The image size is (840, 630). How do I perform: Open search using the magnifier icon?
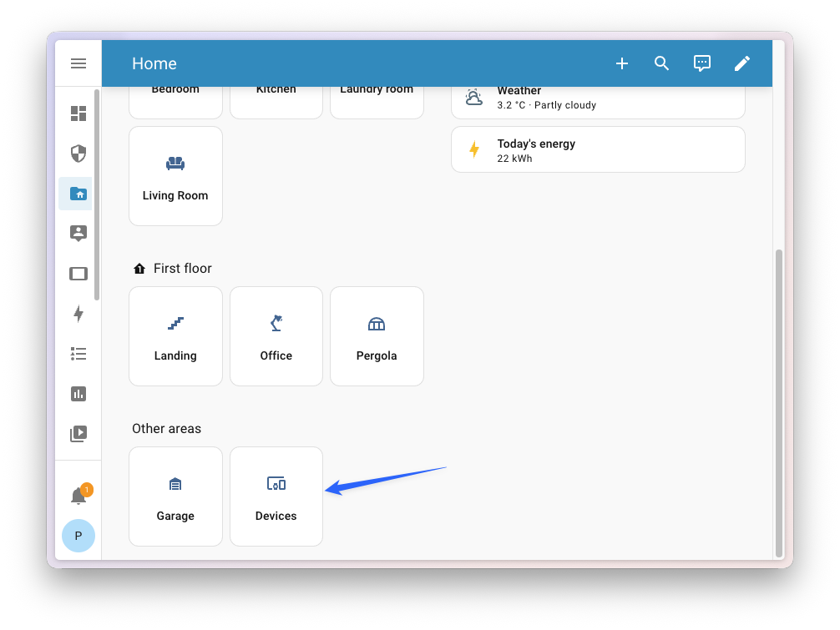(661, 63)
